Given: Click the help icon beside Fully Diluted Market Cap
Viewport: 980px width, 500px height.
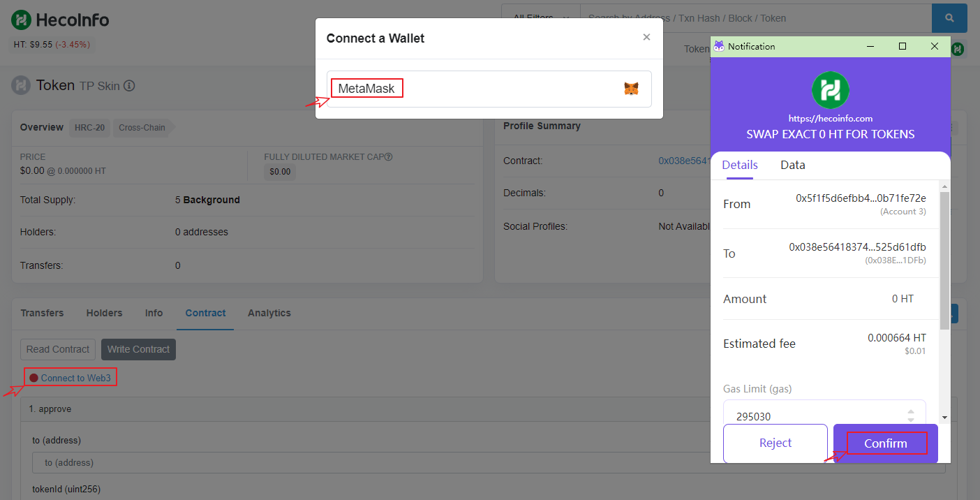Looking at the screenshot, I should pos(388,157).
